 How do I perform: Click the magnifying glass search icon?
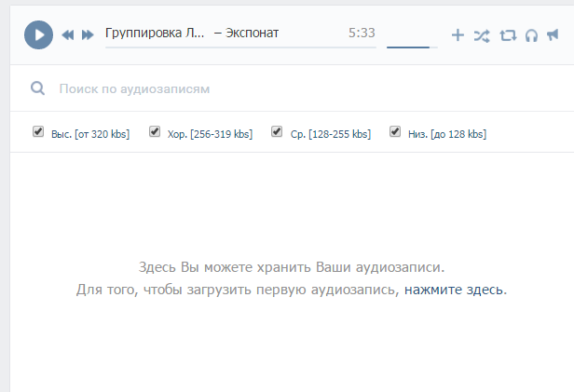point(38,88)
